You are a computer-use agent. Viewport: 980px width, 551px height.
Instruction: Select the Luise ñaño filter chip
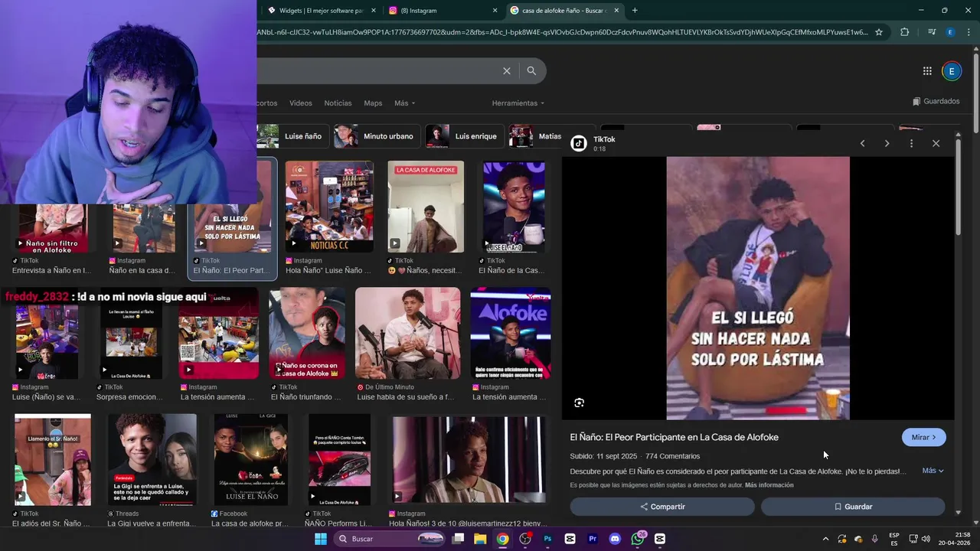tap(293, 136)
